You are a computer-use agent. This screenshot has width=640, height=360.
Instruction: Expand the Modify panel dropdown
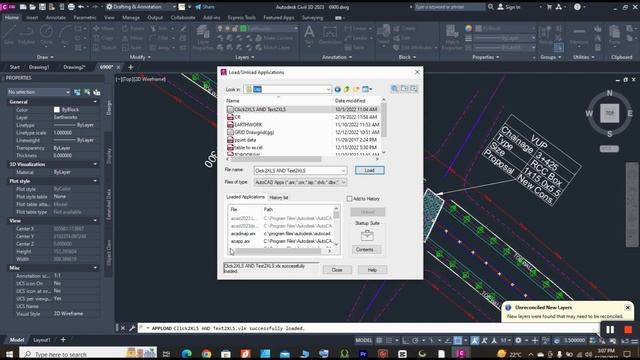140,57
